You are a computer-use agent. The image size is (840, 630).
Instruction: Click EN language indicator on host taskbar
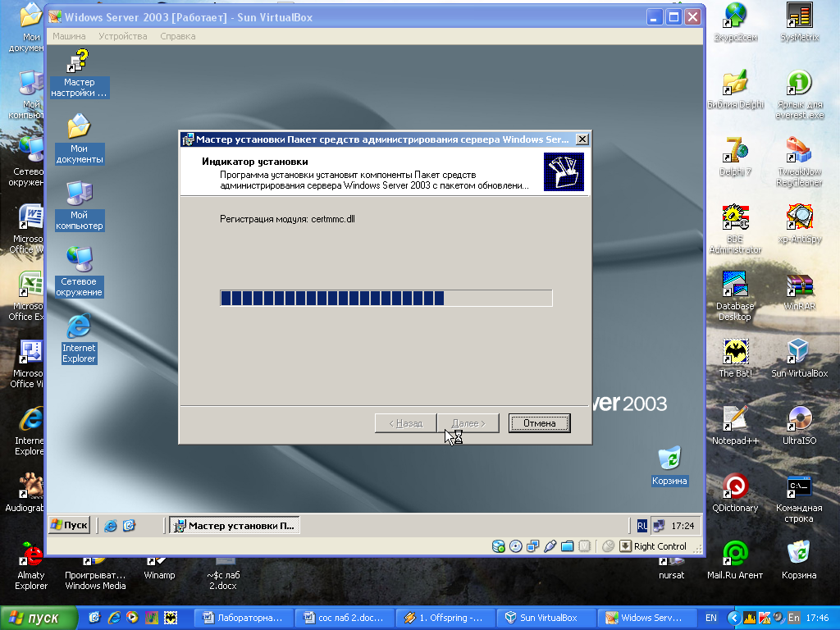[711, 618]
